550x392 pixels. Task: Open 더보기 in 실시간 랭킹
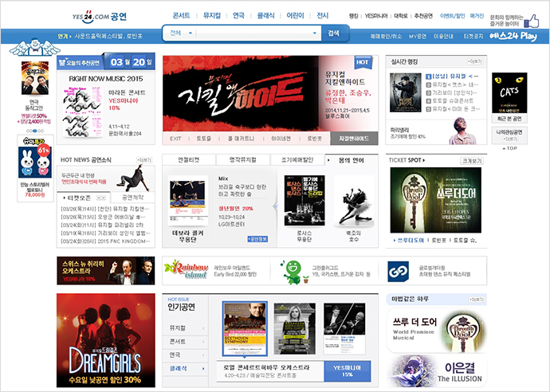[475, 61]
